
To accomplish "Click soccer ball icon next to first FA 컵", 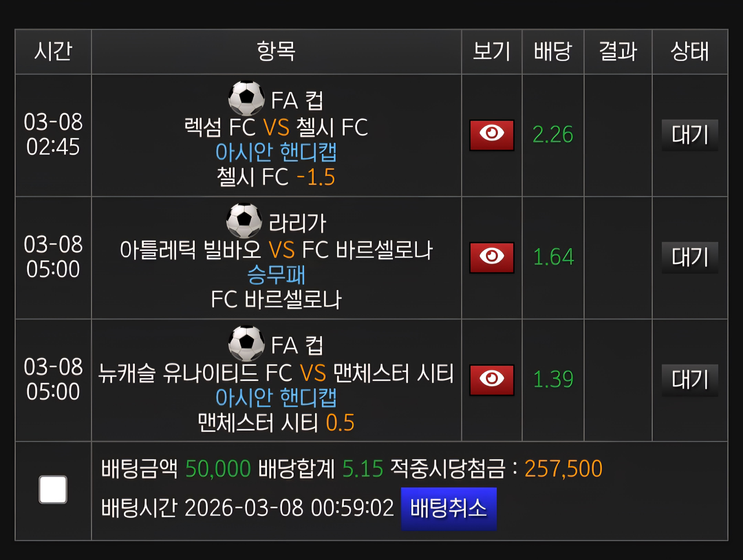I will [246, 98].
